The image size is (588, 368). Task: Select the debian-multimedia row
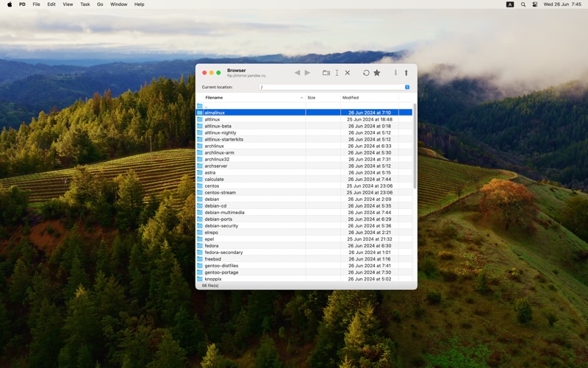click(304, 213)
